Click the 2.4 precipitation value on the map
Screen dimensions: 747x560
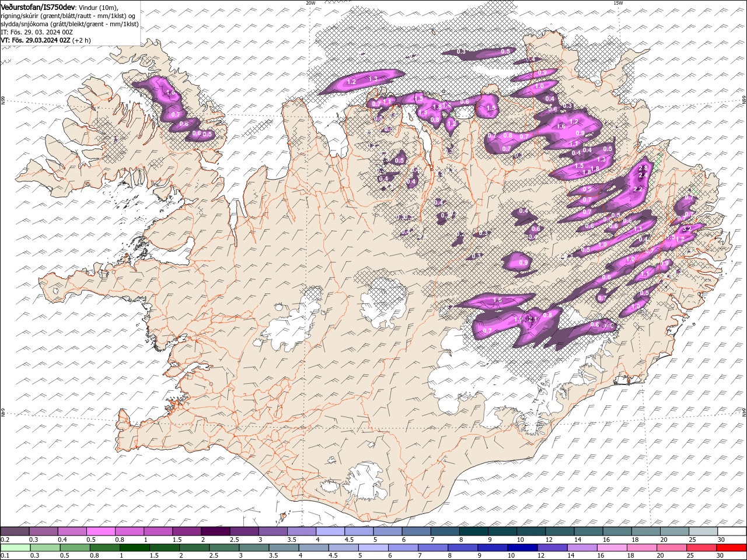[x=644, y=176]
